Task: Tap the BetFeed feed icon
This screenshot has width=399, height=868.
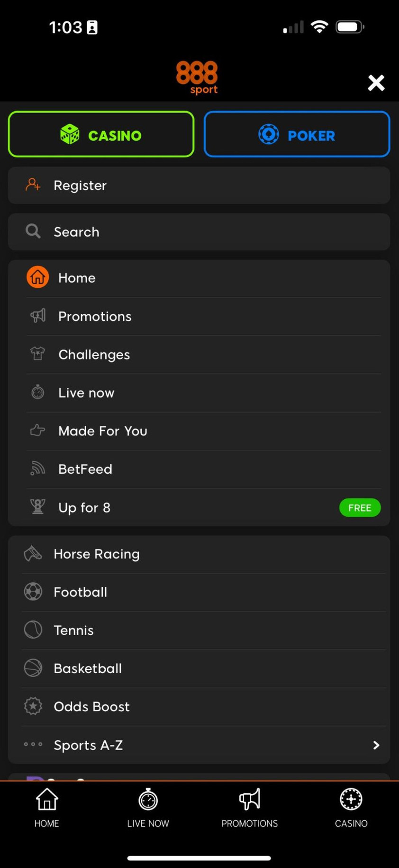Action: point(38,469)
